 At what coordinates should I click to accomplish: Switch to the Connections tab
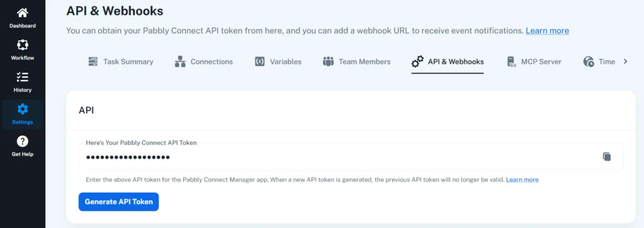(x=204, y=62)
